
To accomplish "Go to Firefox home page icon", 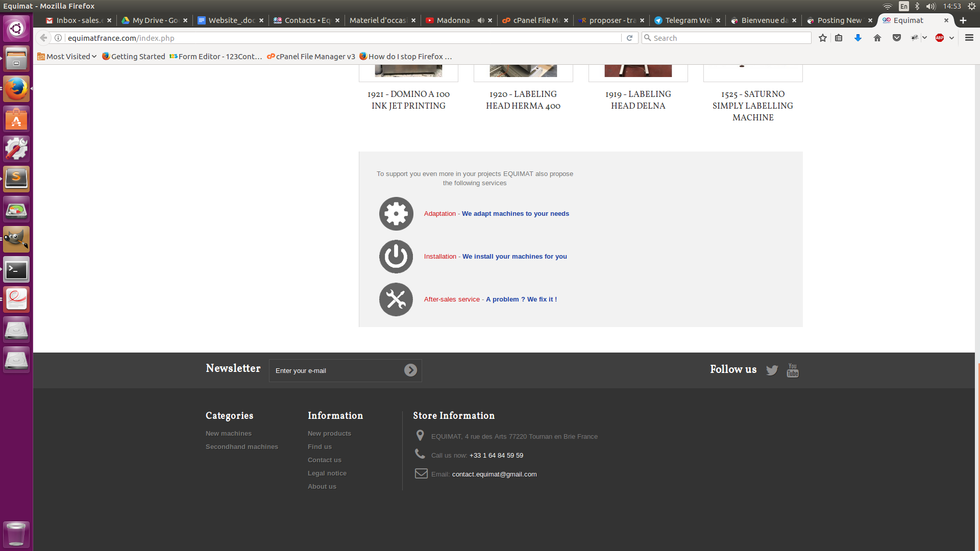I will 877,38.
